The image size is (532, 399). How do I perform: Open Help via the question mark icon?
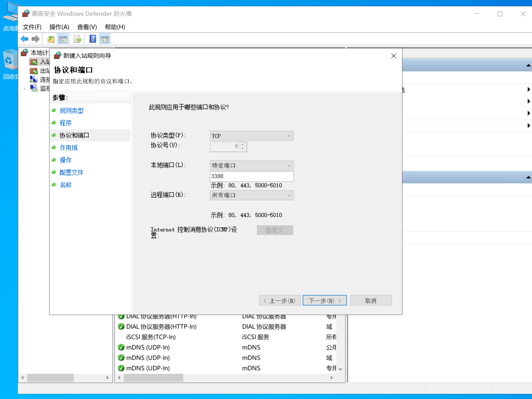93,39
